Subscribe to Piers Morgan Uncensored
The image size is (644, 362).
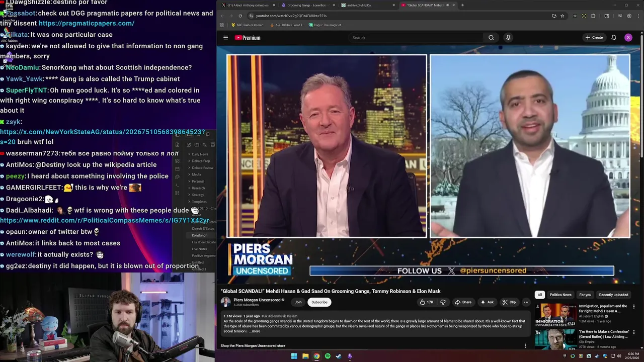tap(319, 302)
